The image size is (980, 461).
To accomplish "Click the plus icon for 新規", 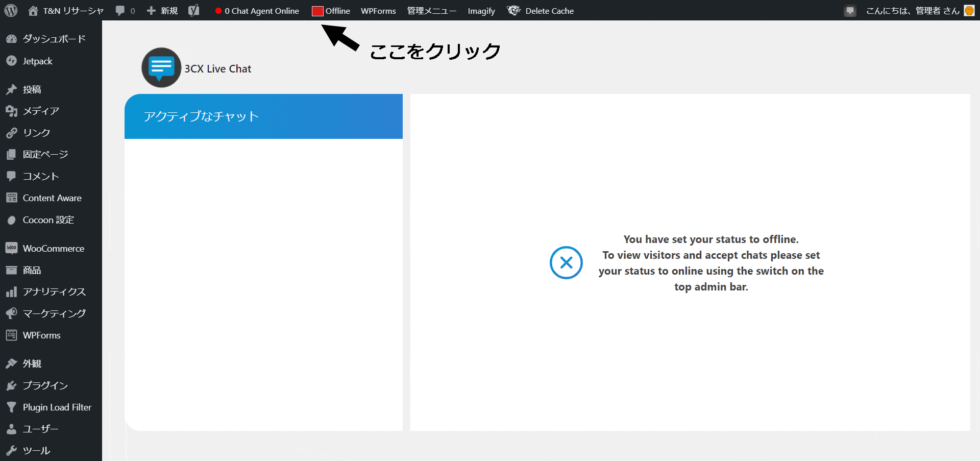I will [151, 11].
